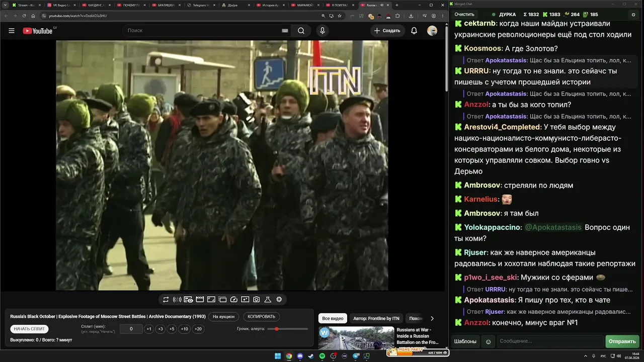
Task: Open Шаблоны templates in chat
Action: click(465, 341)
